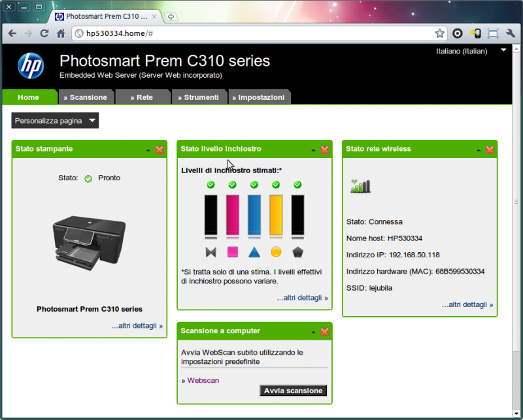Image resolution: width=523 pixels, height=420 pixels.
Task: Open the browser home page
Action: [x=61, y=33]
